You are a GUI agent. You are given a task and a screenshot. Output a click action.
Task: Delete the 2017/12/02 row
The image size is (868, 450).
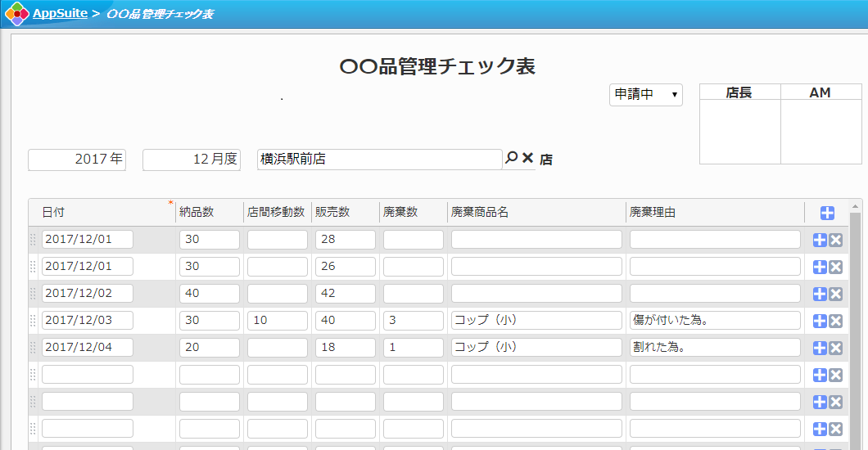tap(836, 294)
